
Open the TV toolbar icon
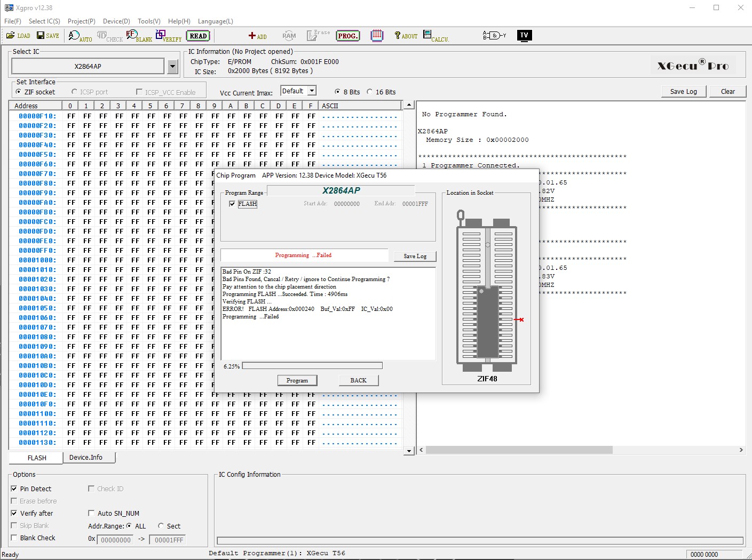(524, 36)
